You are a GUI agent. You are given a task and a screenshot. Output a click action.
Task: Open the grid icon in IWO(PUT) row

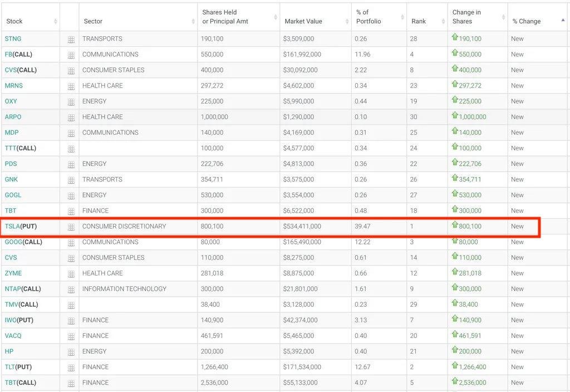coord(71,321)
